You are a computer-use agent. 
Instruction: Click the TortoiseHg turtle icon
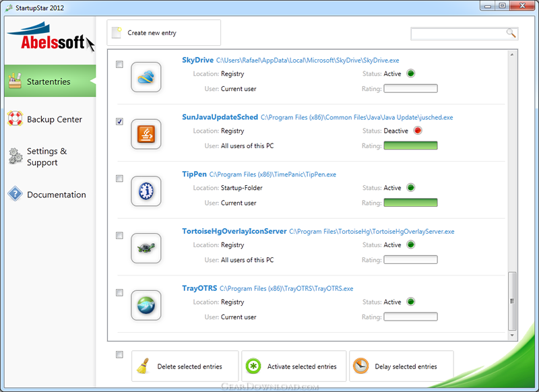pyautogui.click(x=146, y=248)
